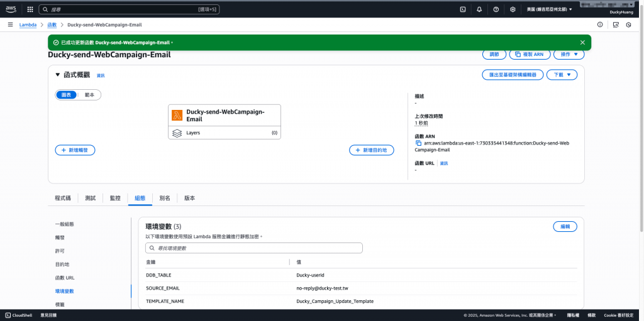Select the 組態 tab
Image resolution: width=644 pixels, height=321 pixels.
pos(140,198)
